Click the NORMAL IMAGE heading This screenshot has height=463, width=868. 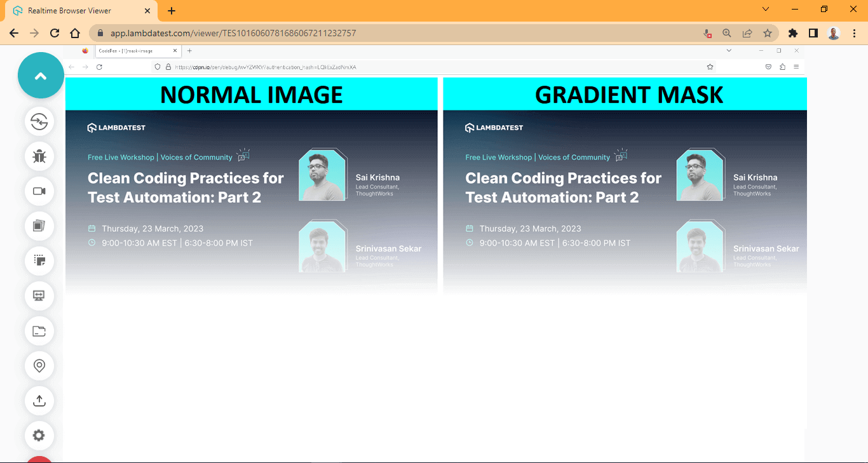pos(252,95)
